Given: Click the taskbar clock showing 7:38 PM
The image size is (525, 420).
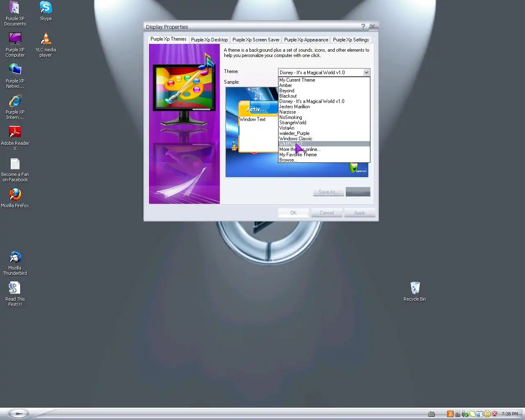Looking at the screenshot, I should coord(509,414).
